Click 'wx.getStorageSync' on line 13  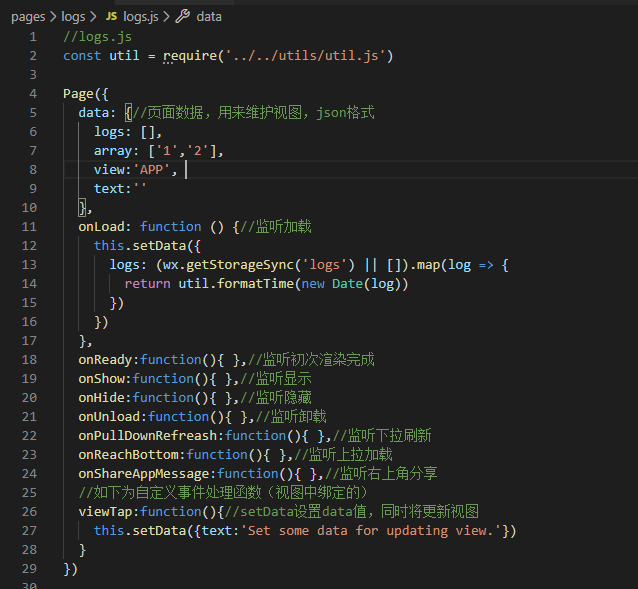tap(228, 265)
